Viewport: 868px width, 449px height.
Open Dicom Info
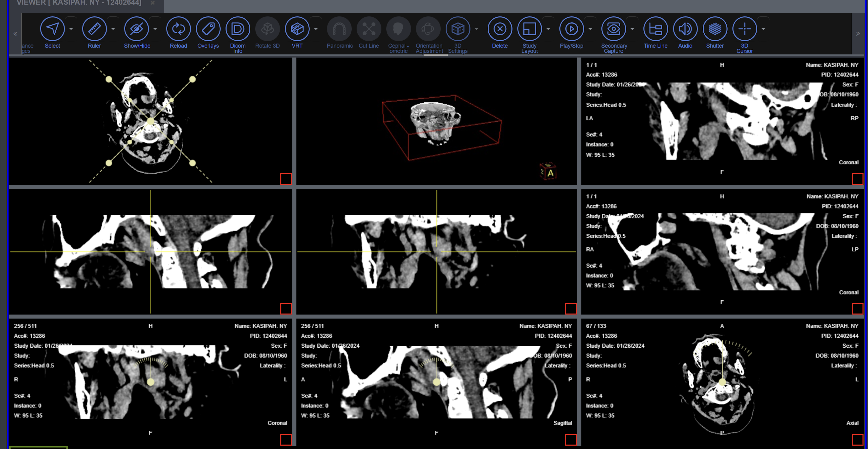coord(238,29)
